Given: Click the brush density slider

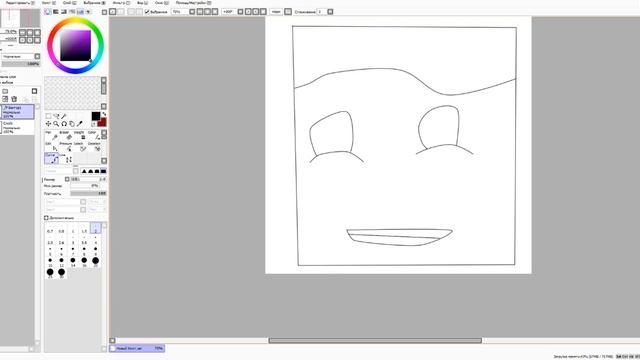Looking at the screenshot, I should click(88, 193).
